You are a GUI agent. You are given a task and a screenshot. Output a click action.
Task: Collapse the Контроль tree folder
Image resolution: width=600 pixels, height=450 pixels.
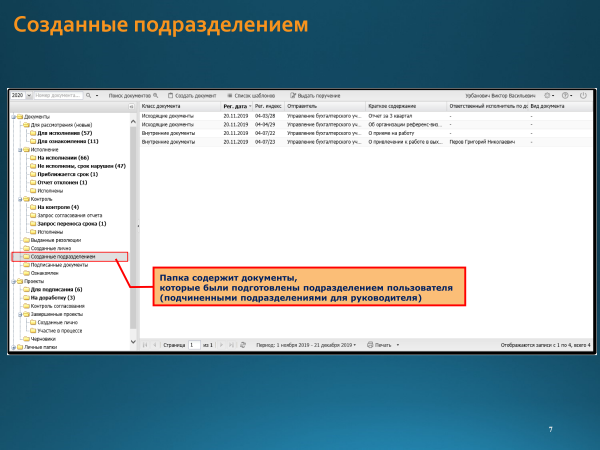coord(13,199)
